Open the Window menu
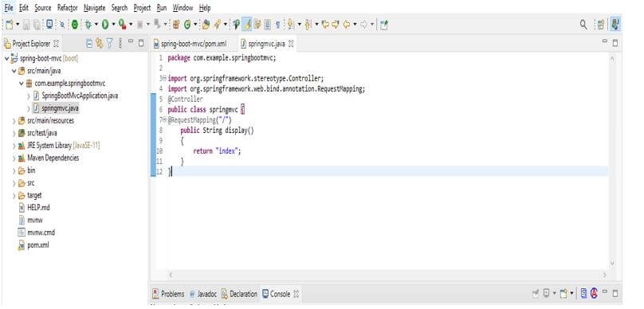This screenshot has height=309, width=644. (x=183, y=7)
